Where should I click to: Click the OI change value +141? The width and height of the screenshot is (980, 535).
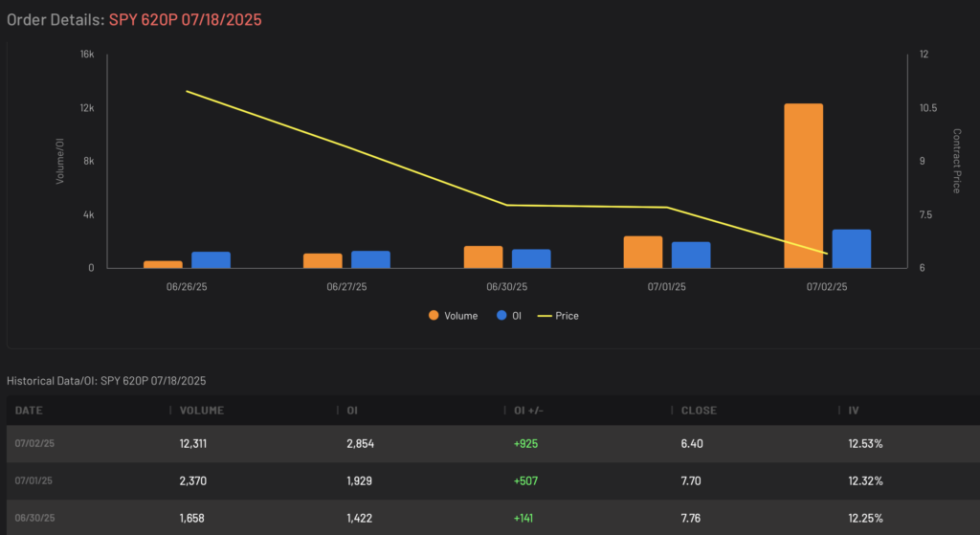point(523,518)
